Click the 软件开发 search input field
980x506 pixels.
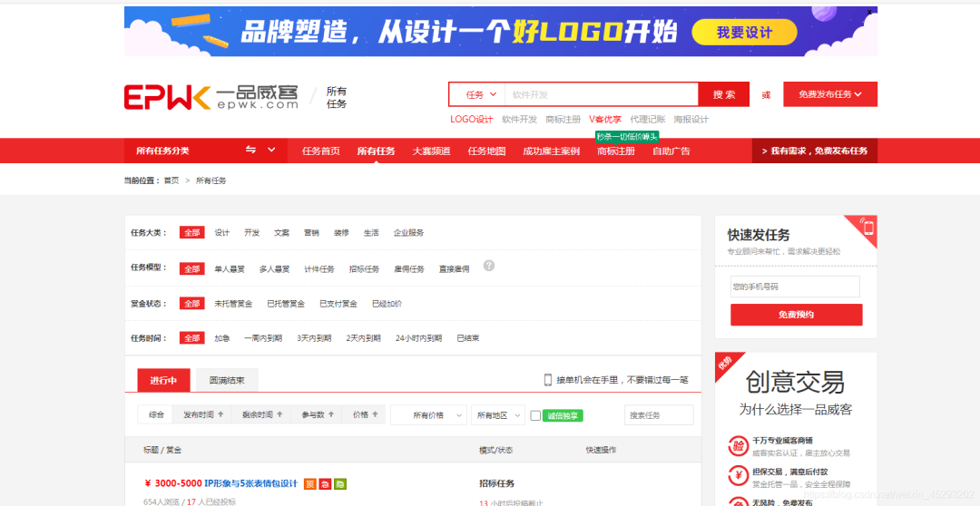(602, 94)
